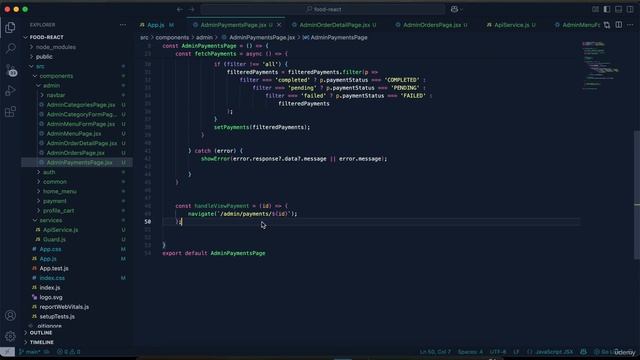The height and width of the screenshot is (360, 640).
Task: Click JavaScript JSX language mode
Action: [554, 351]
